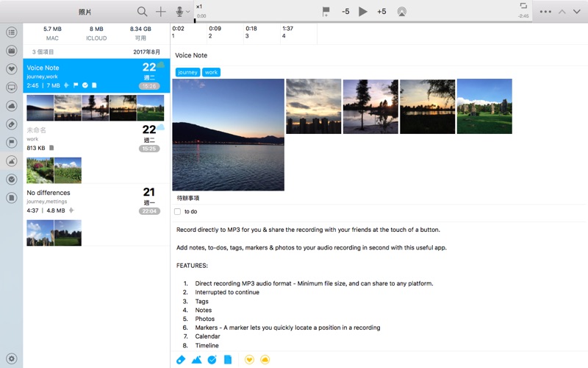Jump to marker 2 at 0:09
588x368 pixels.
click(224, 32)
